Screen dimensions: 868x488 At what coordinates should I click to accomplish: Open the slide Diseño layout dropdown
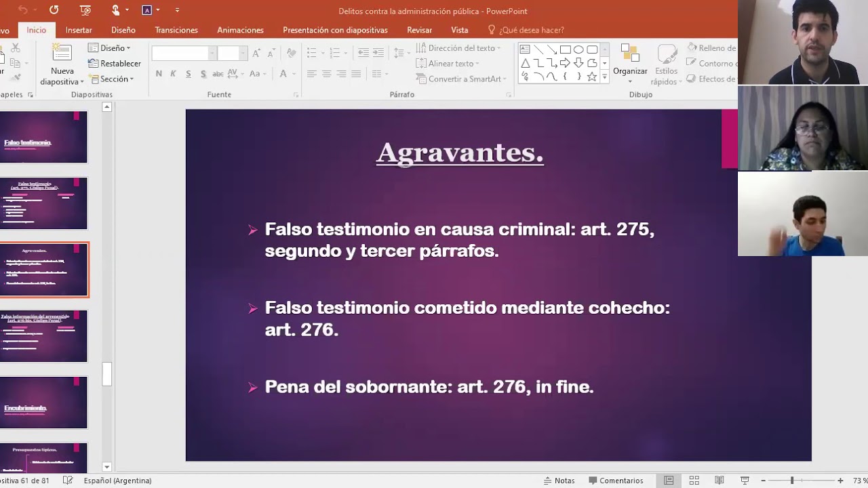(109, 48)
